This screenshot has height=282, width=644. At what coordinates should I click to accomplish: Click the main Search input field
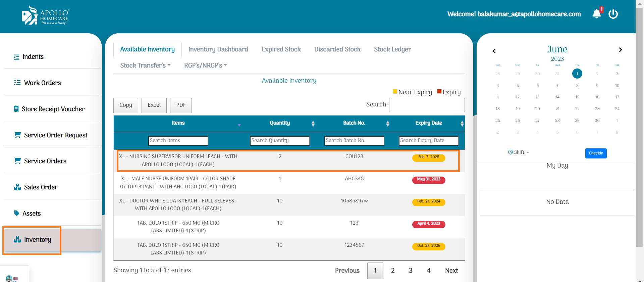point(427,105)
